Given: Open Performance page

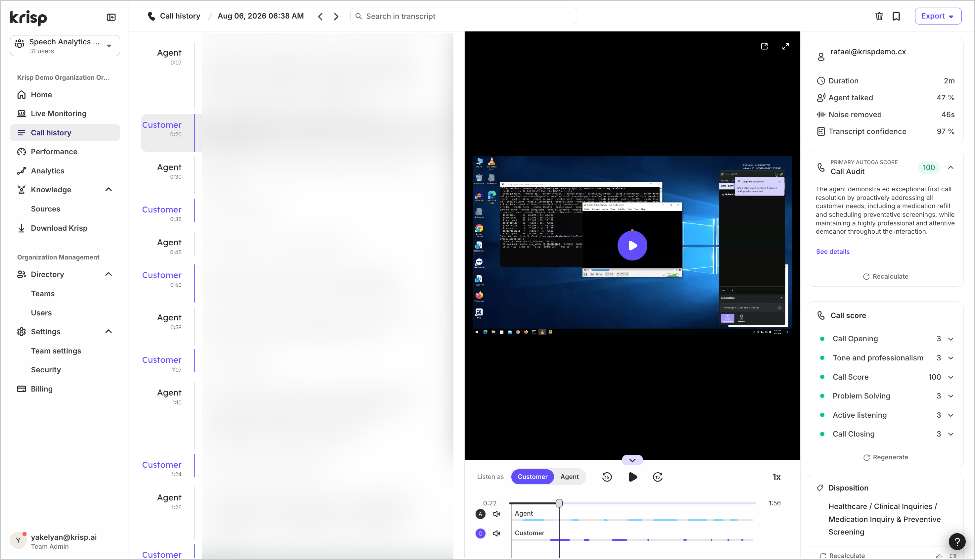Looking at the screenshot, I should click(x=65, y=152).
